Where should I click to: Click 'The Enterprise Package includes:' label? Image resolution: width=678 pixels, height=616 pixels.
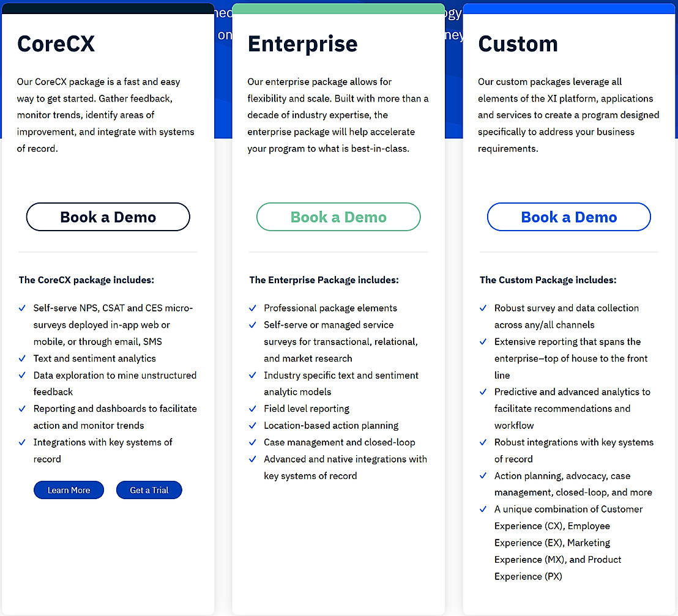pyautogui.click(x=324, y=280)
